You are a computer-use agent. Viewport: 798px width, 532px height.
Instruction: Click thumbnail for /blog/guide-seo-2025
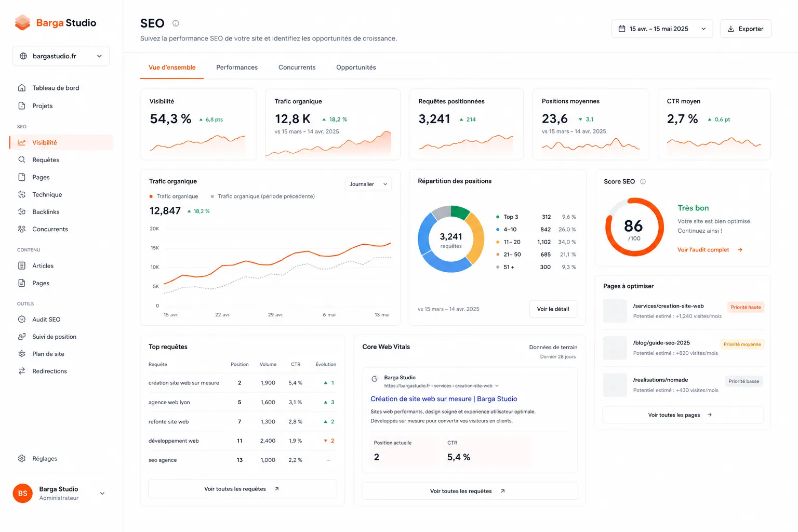(615, 348)
